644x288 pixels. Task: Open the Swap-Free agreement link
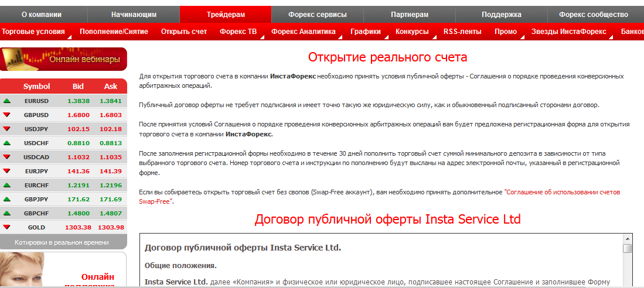coord(562,192)
